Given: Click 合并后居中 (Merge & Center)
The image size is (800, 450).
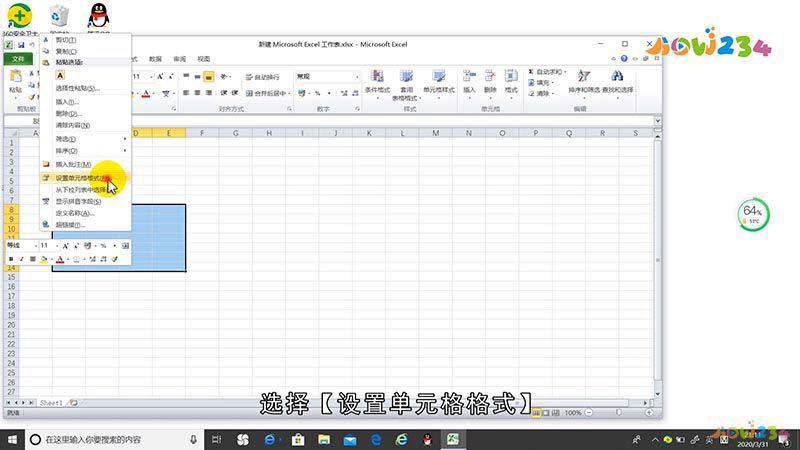Looking at the screenshot, I should (x=267, y=93).
